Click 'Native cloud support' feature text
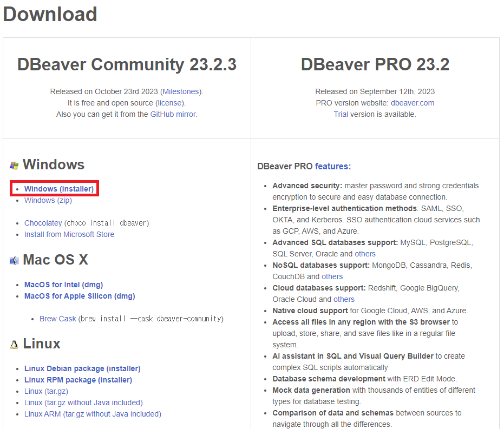504x429 pixels. pyautogui.click(x=310, y=311)
